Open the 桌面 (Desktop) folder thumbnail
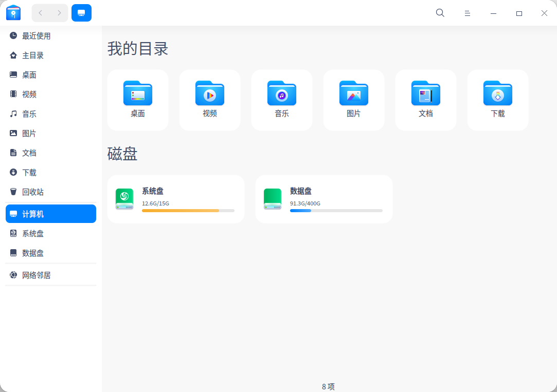 pyautogui.click(x=137, y=99)
